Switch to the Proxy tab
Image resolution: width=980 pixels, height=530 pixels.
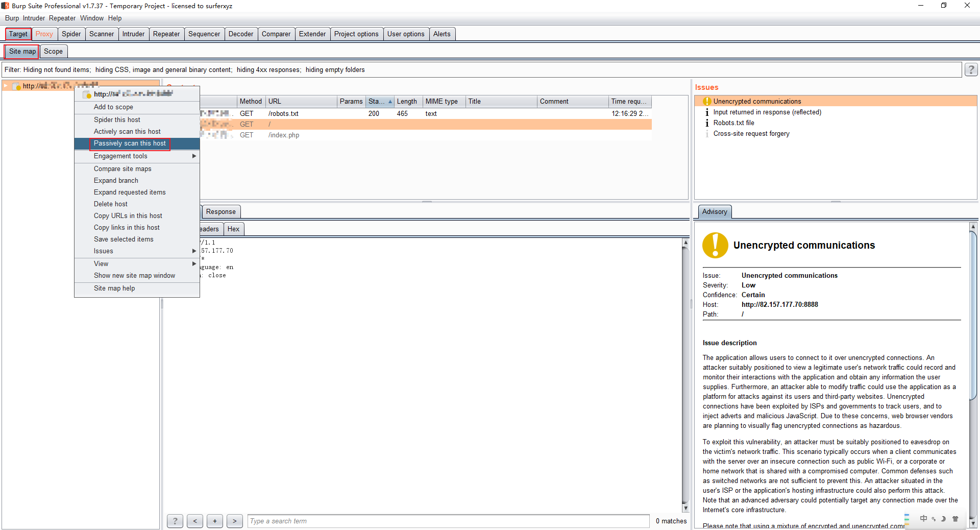pos(44,34)
